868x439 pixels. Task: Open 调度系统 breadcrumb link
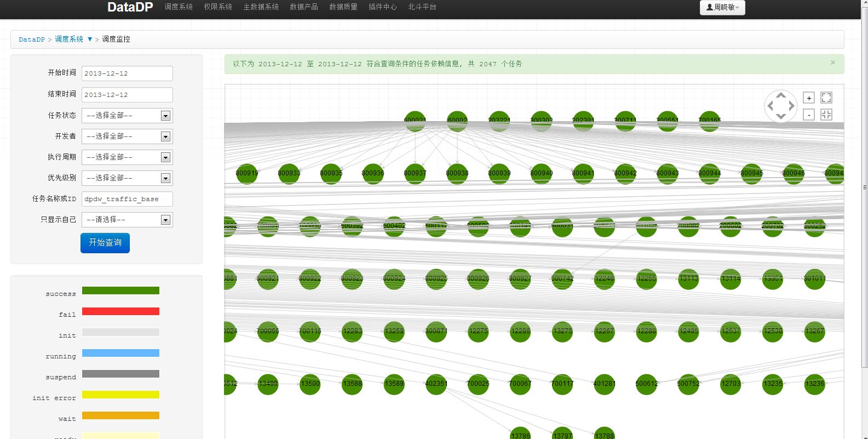pyautogui.click(x=69, y=39)
